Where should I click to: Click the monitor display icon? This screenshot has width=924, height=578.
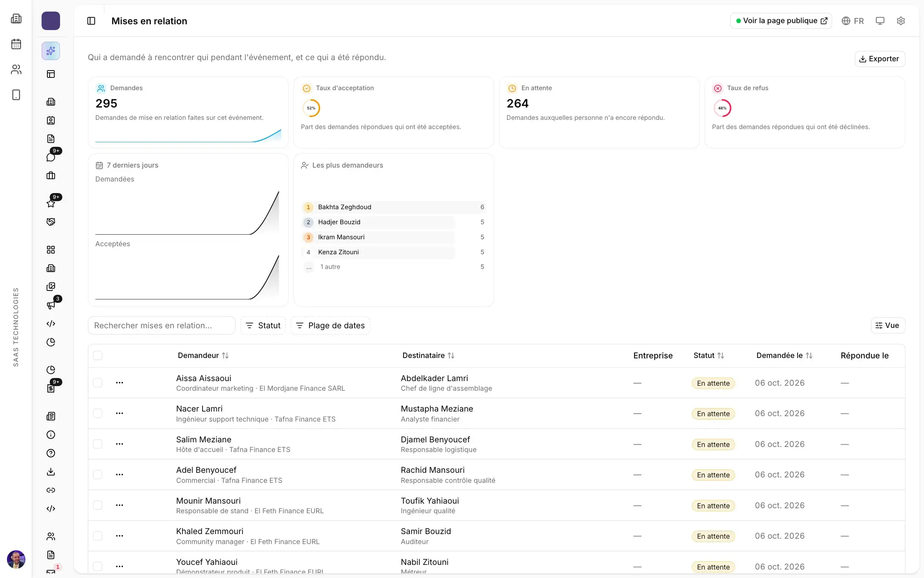pos(880,21)
